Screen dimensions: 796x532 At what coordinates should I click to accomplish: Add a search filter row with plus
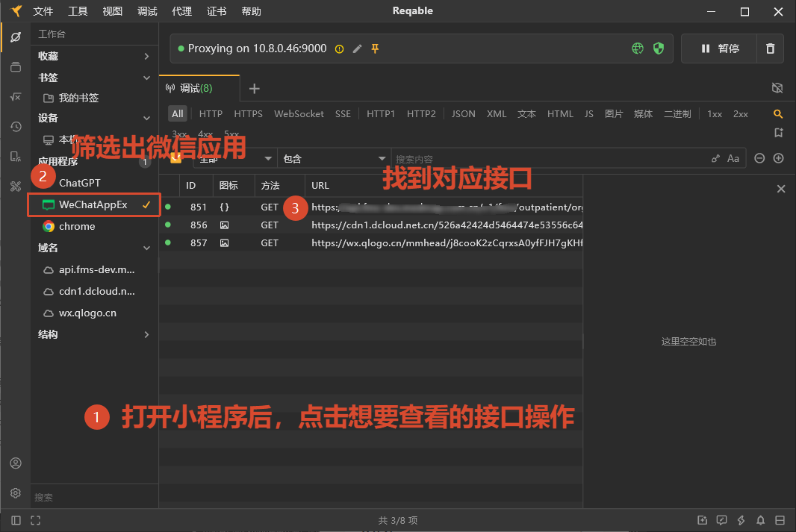(x=778, y=158)
